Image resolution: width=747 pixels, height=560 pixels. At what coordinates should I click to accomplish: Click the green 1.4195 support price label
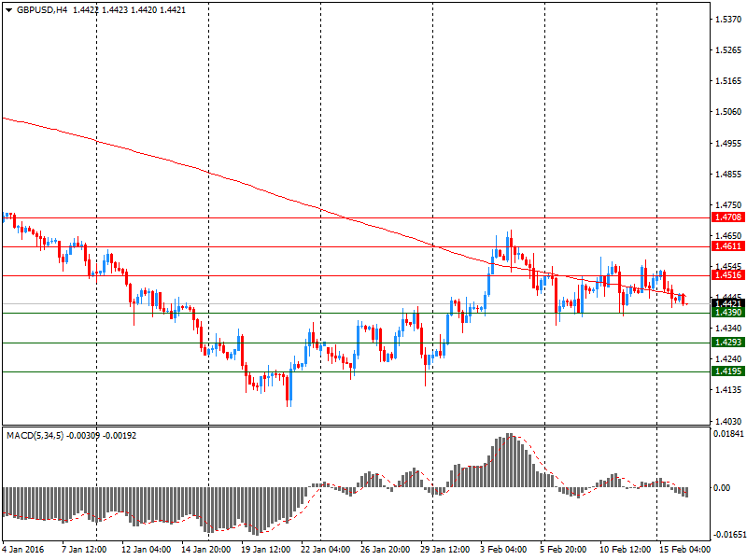pyautogui.click(x=728, y=371)
